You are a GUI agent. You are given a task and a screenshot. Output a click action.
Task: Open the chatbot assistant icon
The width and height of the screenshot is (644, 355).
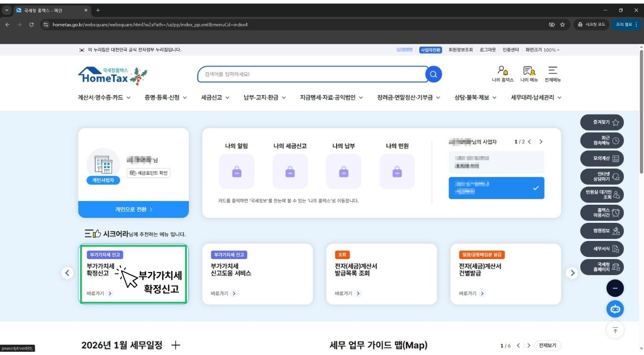click(615, 309)
